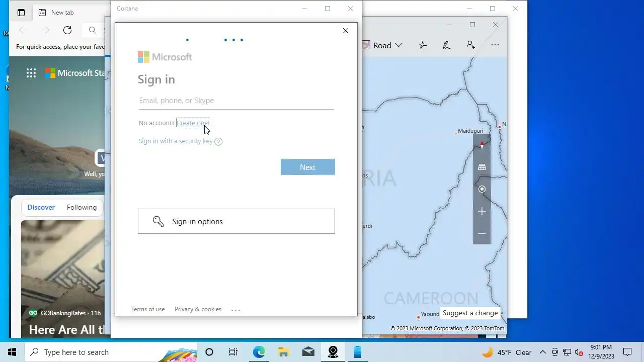This screenshot has width=644, height=362.
Task: Launch Microsoft Edge from the taskbar
Action: [259, 352]
